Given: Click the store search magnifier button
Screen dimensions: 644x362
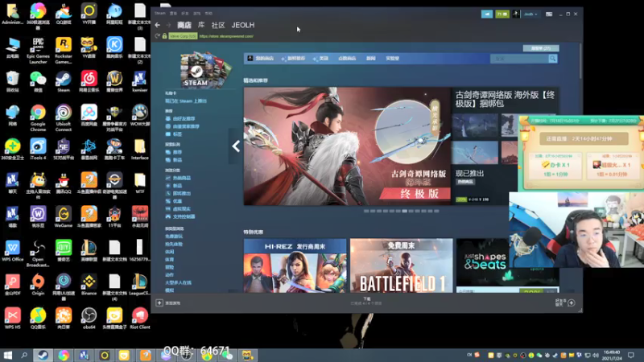Looking at the screenshot, I should pyautogui.click(x=553, y=59).
